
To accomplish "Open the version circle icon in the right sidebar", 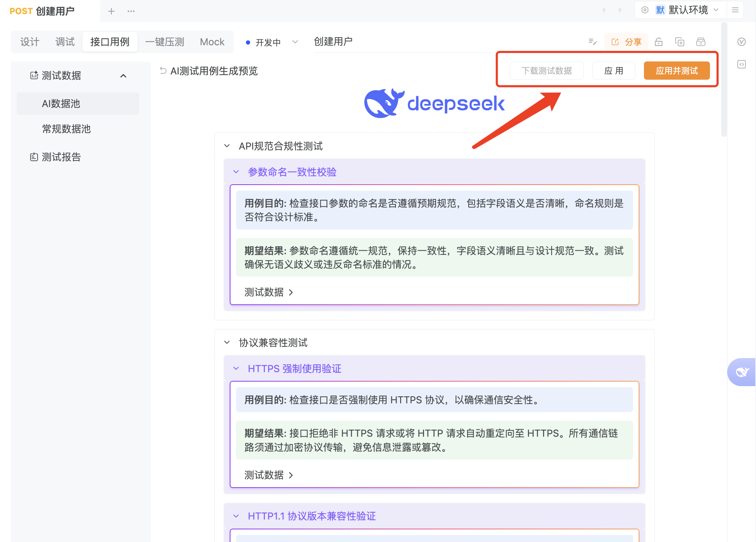I will click(742, 42).
